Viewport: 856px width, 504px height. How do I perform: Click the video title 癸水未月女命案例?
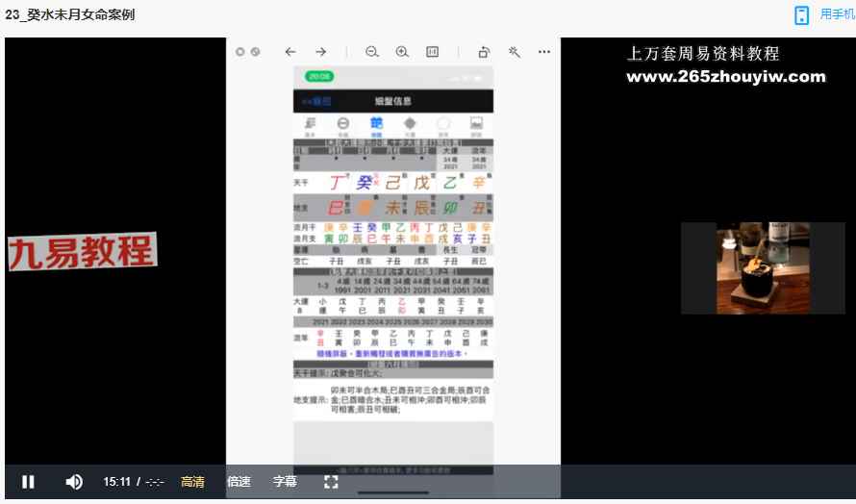pyautogui.click(x=69, y=14)
